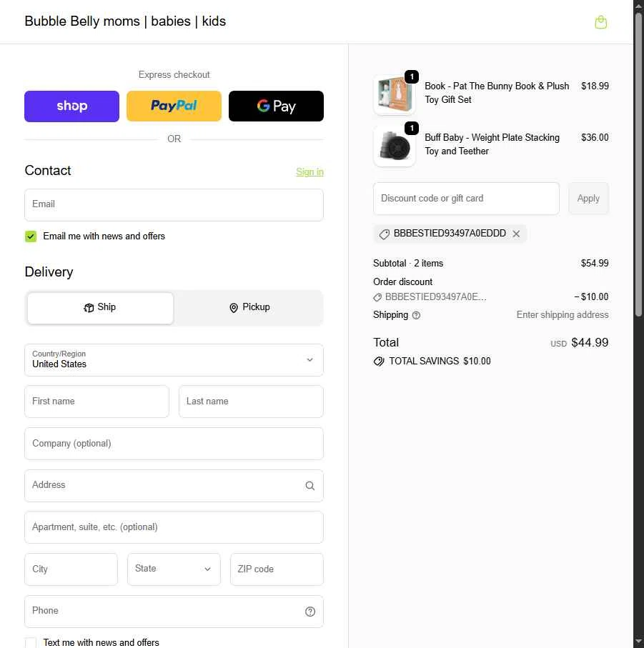The width and height of the screenshot is (644, 648).
Task: Switch to the Pickup delivery tab
Action: tap(249, 308)
